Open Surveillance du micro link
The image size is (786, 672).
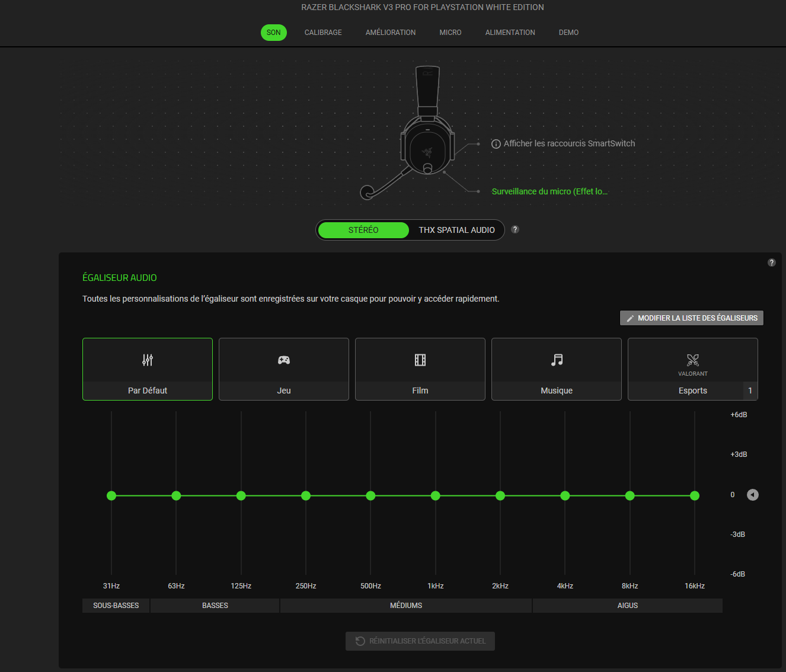point(549,191)
